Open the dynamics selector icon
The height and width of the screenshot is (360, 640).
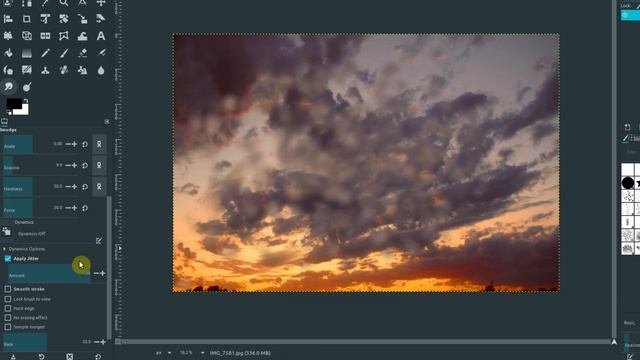coord(7,232)
